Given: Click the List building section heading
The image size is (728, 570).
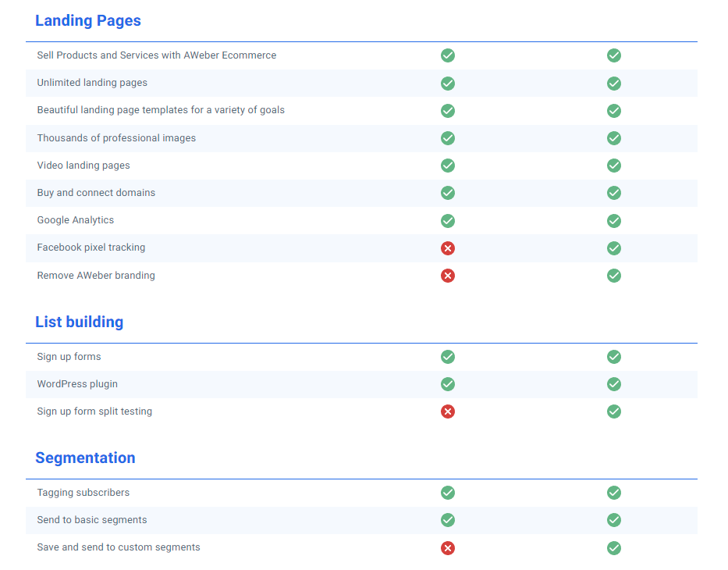Looking at the screenshot, I should click(79, 322).
